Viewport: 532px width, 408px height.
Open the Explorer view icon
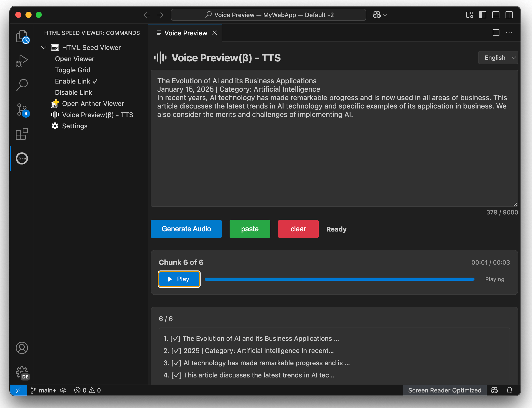[22, 36]
